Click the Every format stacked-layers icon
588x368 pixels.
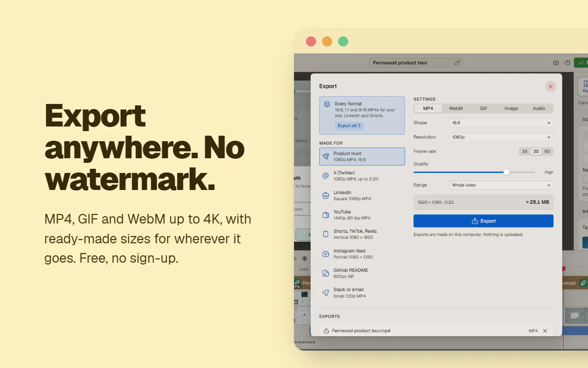tap(327, 104)
